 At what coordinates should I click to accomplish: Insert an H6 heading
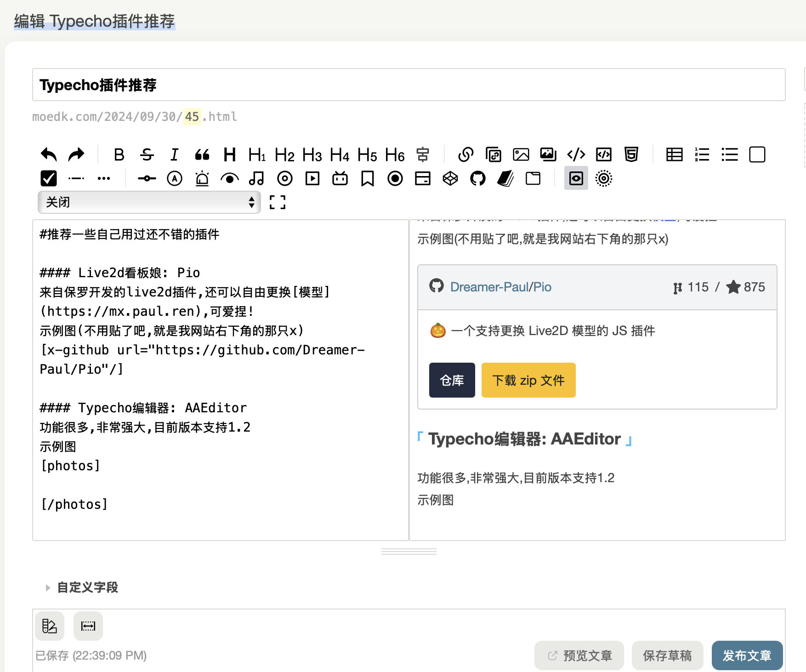click(395, 154)
